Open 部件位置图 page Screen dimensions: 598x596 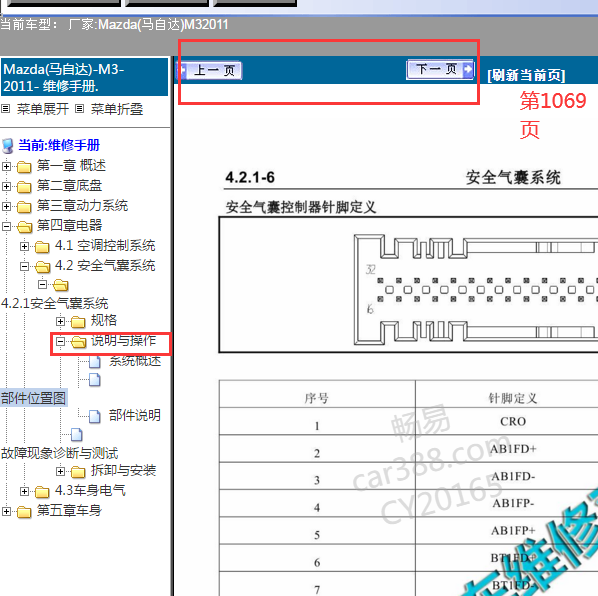34,398
